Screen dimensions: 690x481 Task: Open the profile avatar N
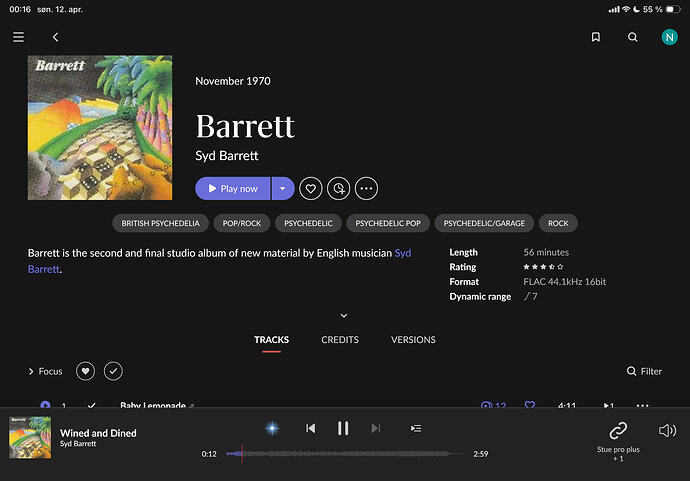(x=669, y=37)
